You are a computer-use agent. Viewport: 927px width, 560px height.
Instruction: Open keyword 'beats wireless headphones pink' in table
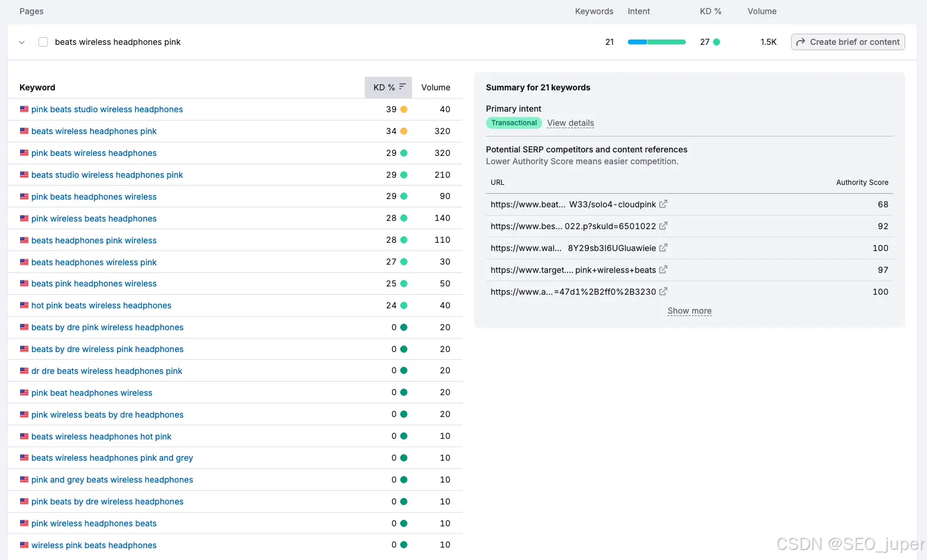point(94,131)
